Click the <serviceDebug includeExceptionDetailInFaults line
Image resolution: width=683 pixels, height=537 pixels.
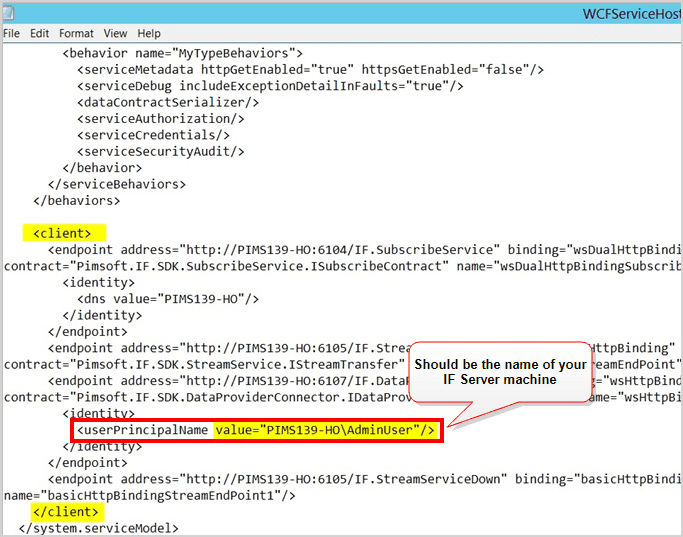tap(270, 86)
